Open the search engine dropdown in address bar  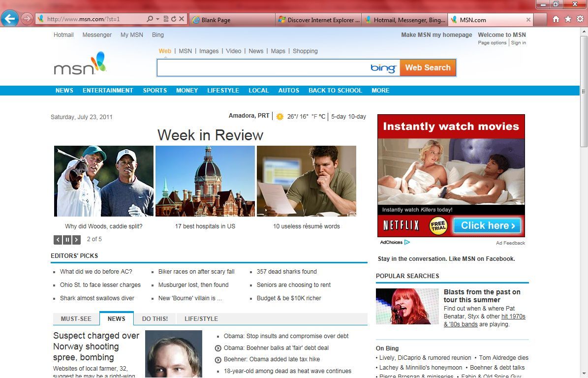point(157,18)
